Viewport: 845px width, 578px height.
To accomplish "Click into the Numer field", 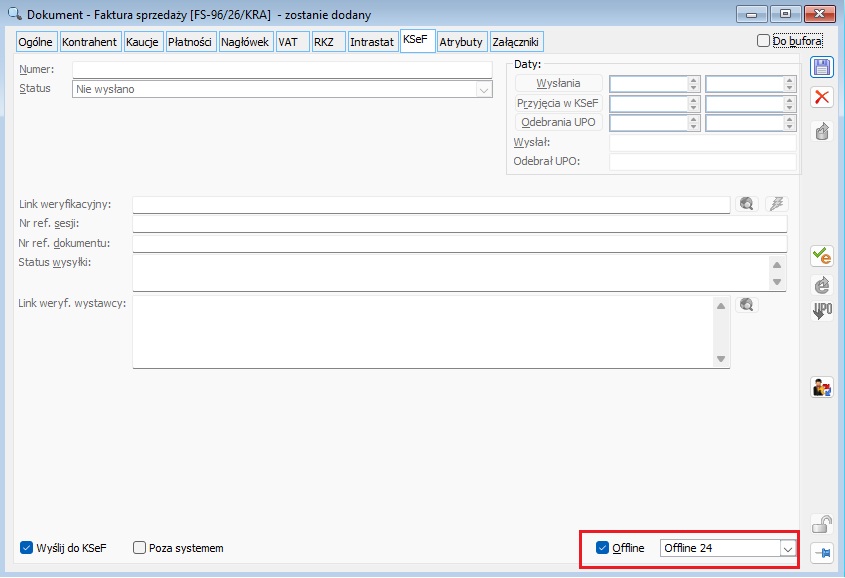I will pos(282,70).
